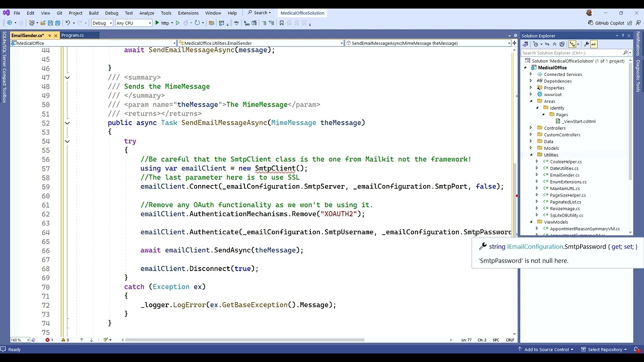Expand the Models folder
The width and height of the screenshot is (644, 362).
coord(531,148)
